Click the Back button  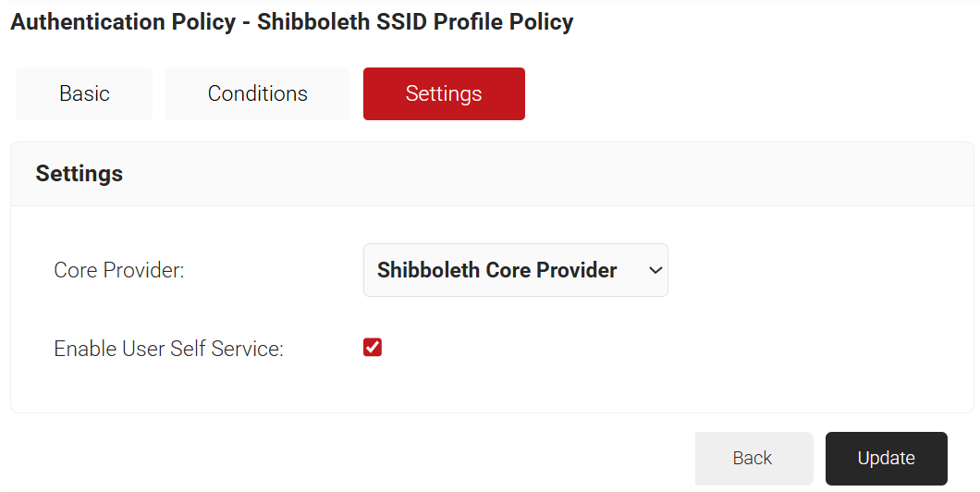coord(753,458)
